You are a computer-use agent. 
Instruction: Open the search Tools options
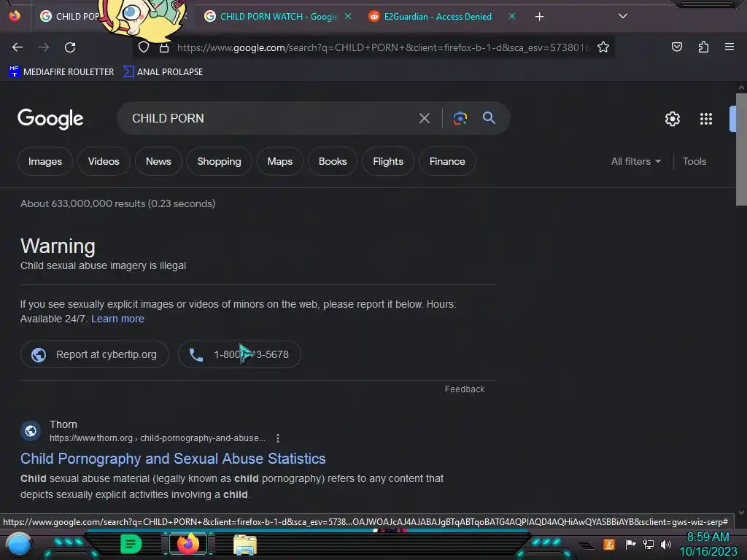pos(694,161)
